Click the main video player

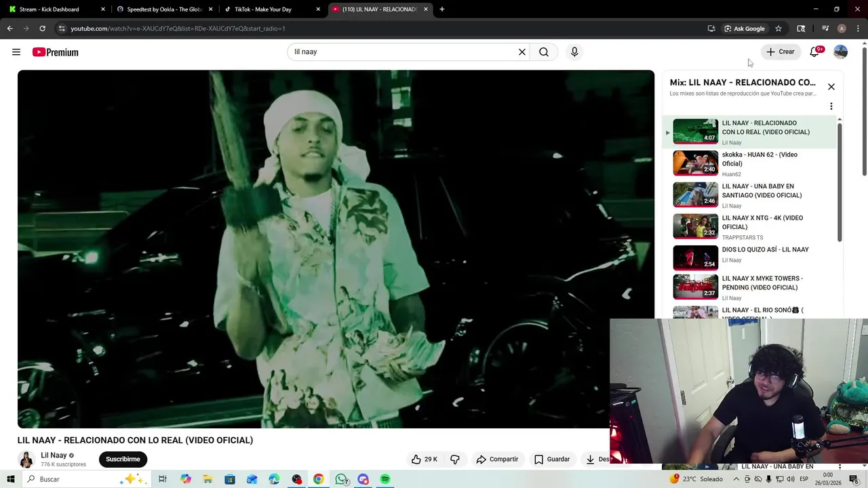(x=336, y=249)
